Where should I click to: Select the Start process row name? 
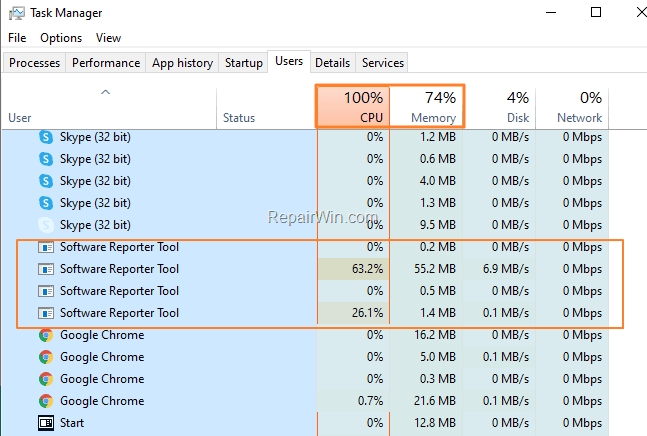coord(72,423)
